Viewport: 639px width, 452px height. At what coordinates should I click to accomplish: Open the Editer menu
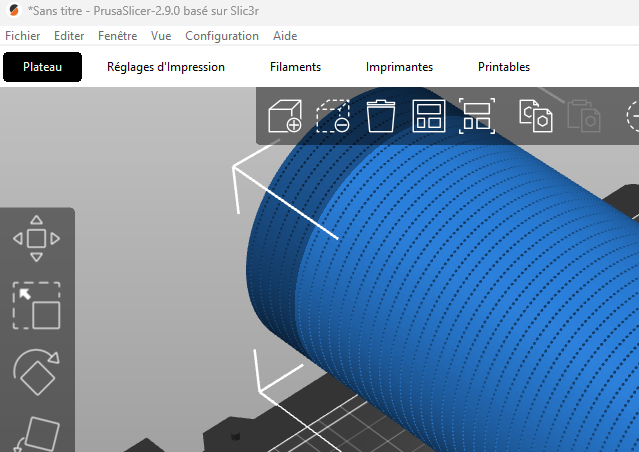[x=69, y=36]
